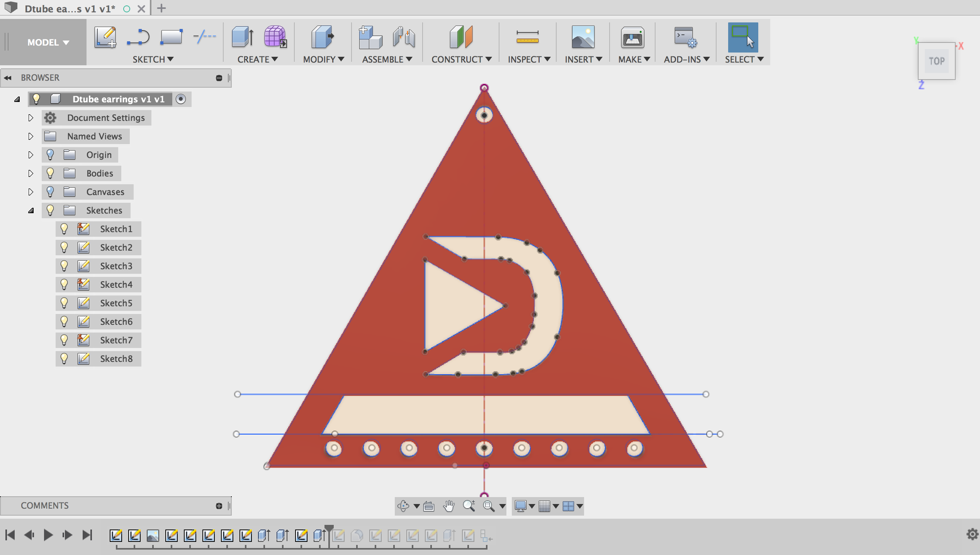Collapse the BROWSER panel arrows
Screen dimensions: 980x555
point(8,78)
